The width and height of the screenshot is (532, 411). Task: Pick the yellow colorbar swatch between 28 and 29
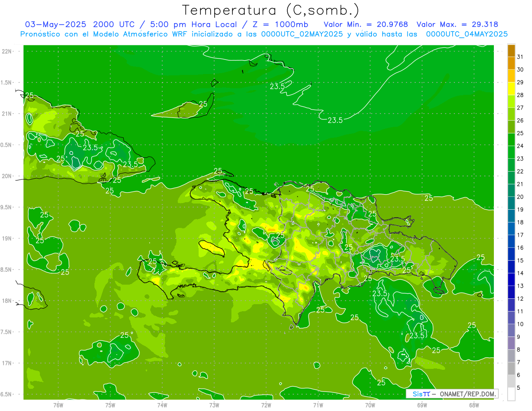coord(511,89)
